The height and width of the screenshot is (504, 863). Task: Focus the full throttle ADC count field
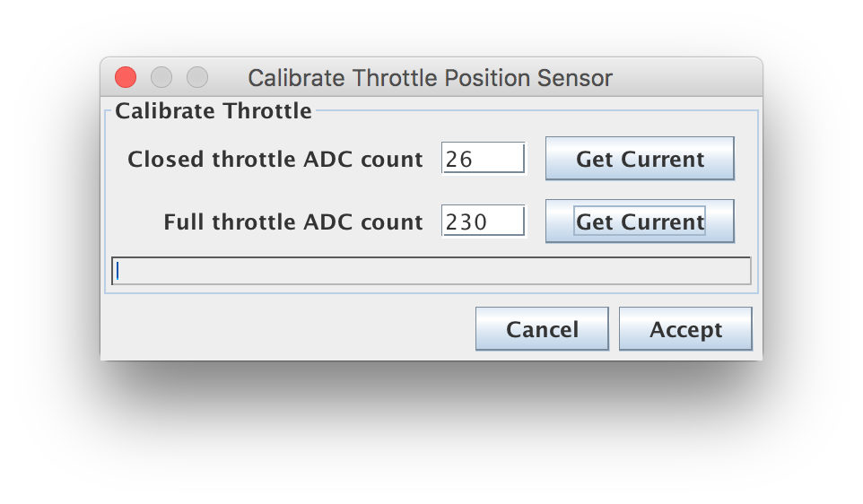[x=484, y=222]
